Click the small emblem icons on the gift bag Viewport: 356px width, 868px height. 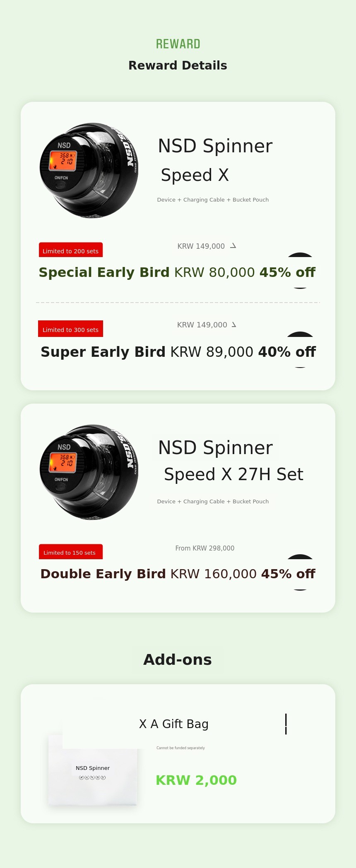click(92, 778)
